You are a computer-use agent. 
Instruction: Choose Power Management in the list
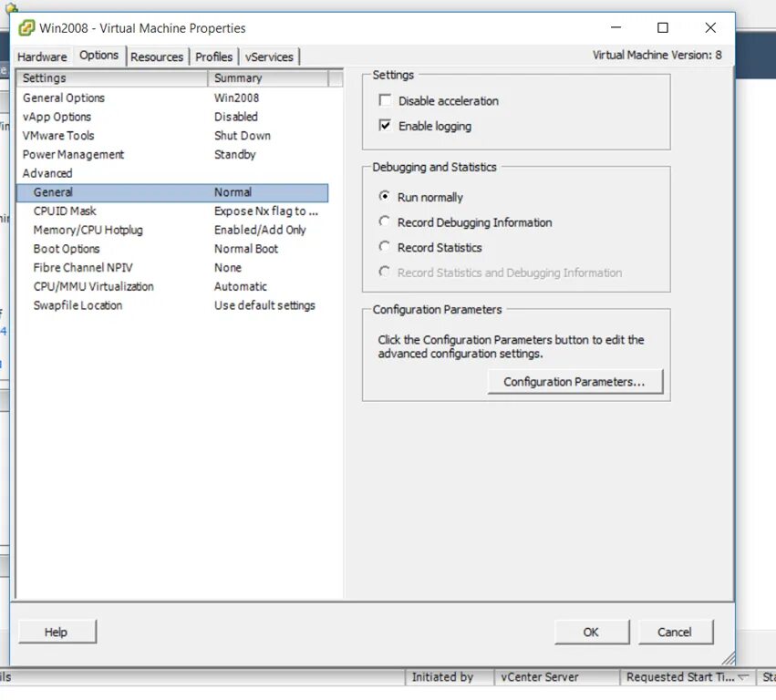click(x=172, y=154)
